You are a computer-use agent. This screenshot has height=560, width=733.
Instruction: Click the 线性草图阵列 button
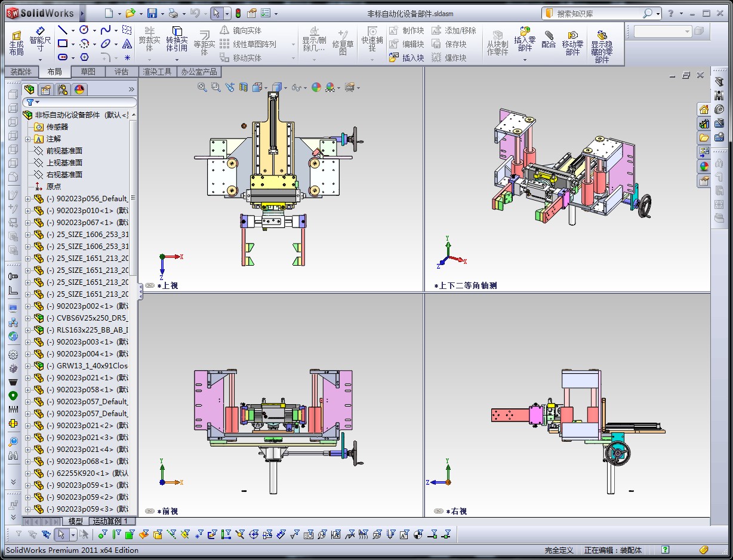point(248,44)
